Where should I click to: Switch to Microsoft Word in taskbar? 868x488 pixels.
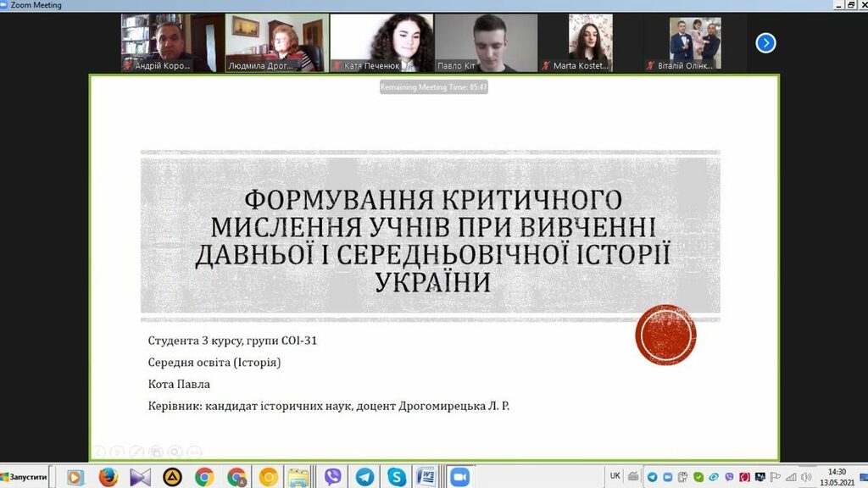point(427,477)
